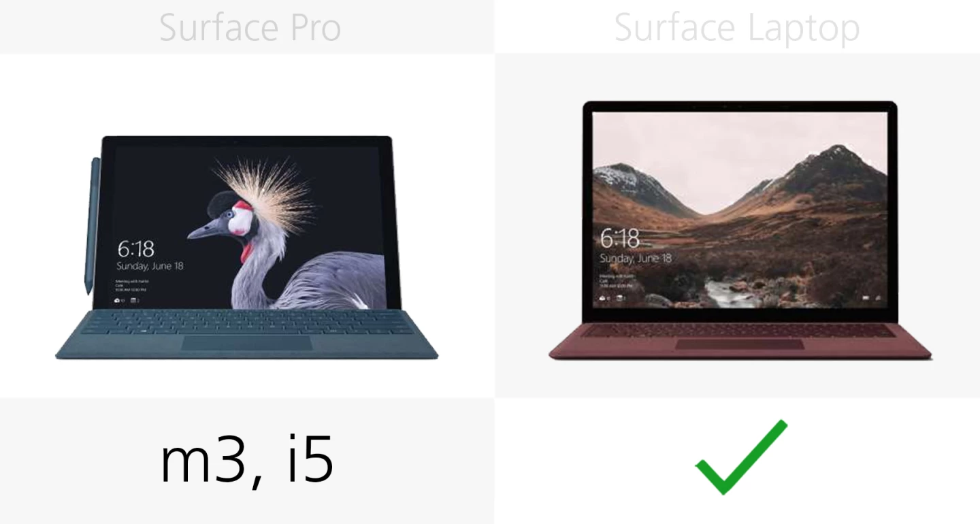Click the calendar icon on Surface Pro lock screen
Image resolution: width=980 pixels, height=524 pixels.
(133, 300)
